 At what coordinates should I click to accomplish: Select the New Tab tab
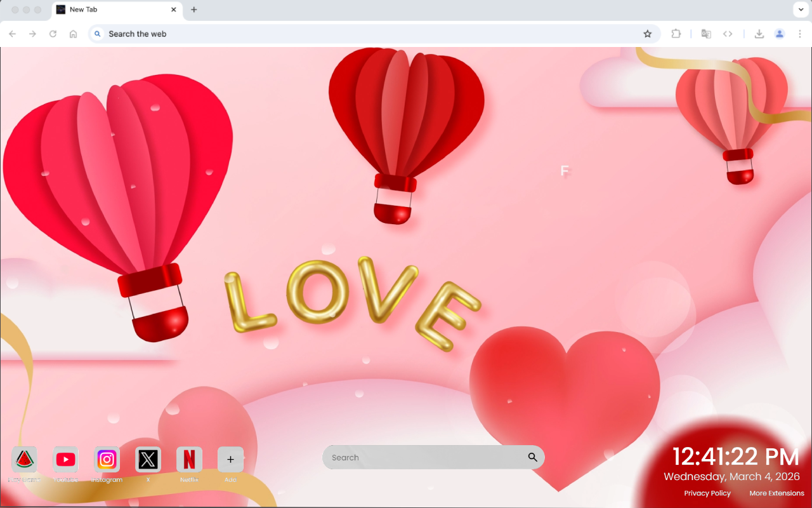tap(116, 10)
